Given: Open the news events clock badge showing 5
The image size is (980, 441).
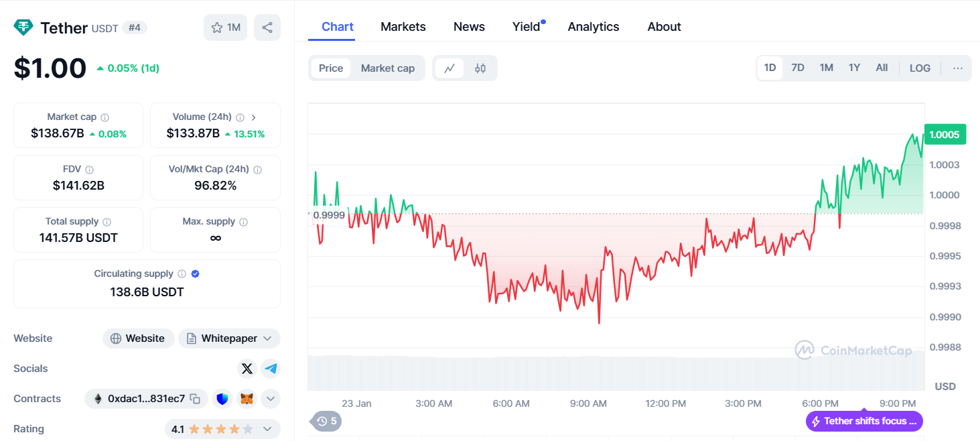Looking at the screenshot, I should [326, 421].
